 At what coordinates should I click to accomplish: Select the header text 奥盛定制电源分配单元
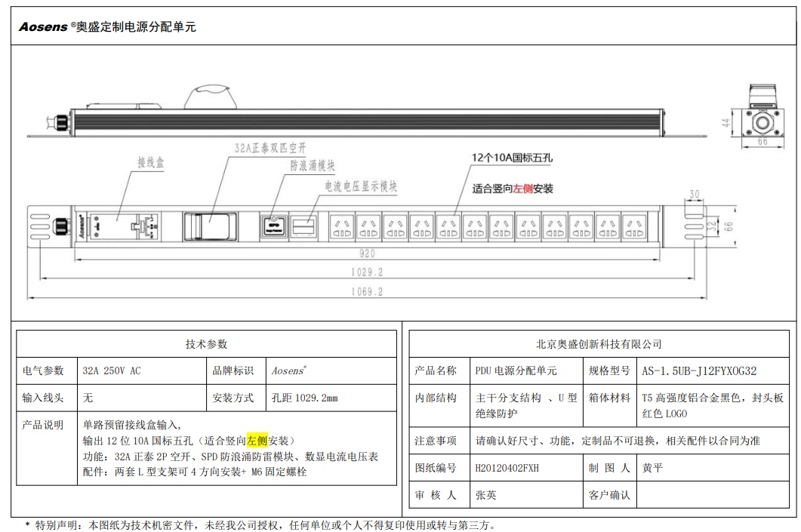pyautogui.click(x=136, y=27)
